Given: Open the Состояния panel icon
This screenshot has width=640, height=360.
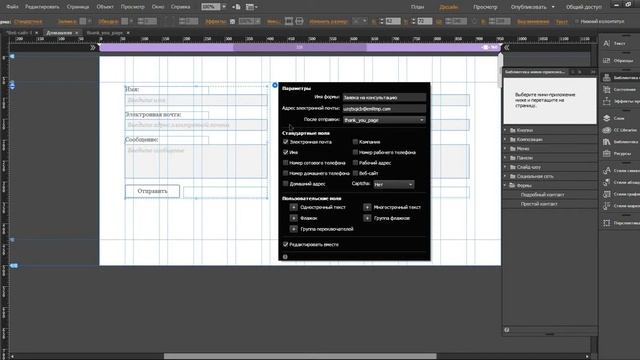Looking at the screenshot, I should click(607, 89).
